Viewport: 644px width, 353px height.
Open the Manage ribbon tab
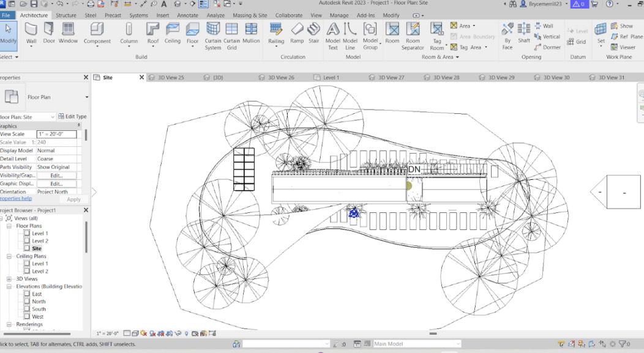pyautogui.click(x=339, y=15)
